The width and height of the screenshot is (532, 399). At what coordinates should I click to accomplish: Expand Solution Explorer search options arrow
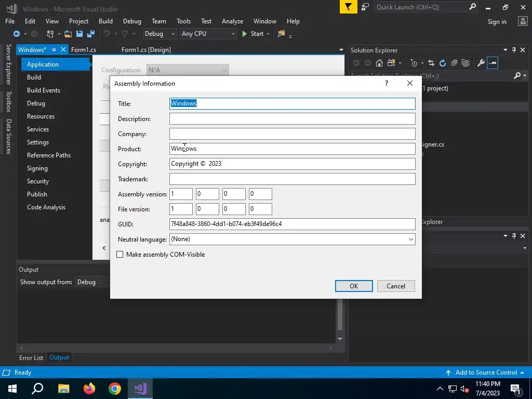coord(525,75)
